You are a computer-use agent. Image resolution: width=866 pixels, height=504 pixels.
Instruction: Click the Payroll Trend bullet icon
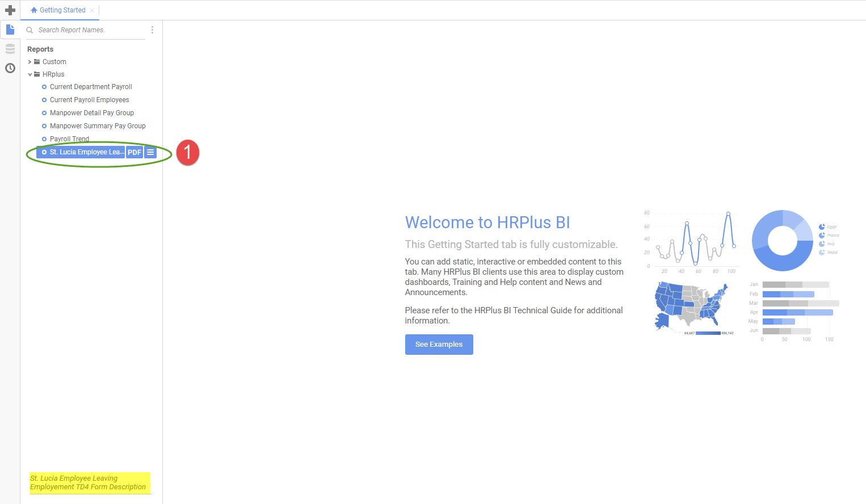[44, 139]
